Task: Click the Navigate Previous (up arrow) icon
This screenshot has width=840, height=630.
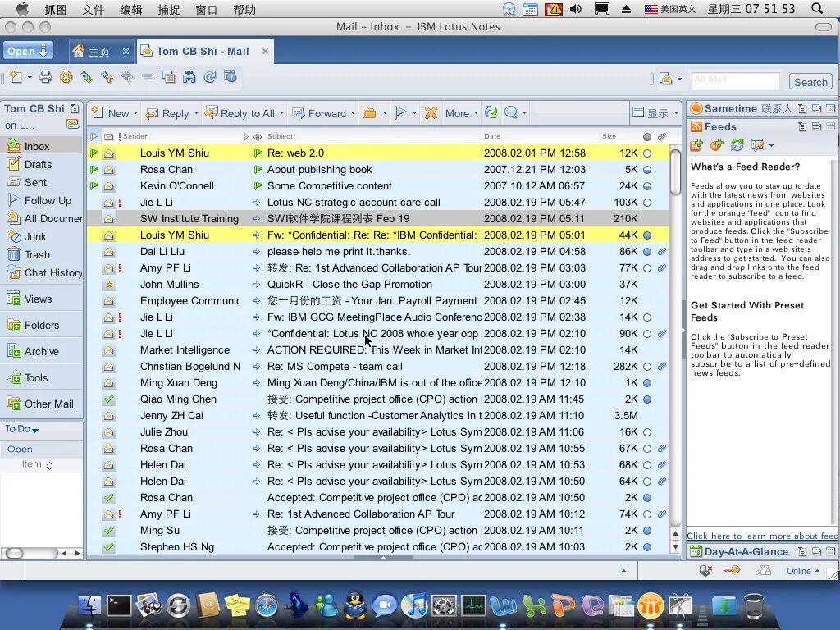Action: 107,77
